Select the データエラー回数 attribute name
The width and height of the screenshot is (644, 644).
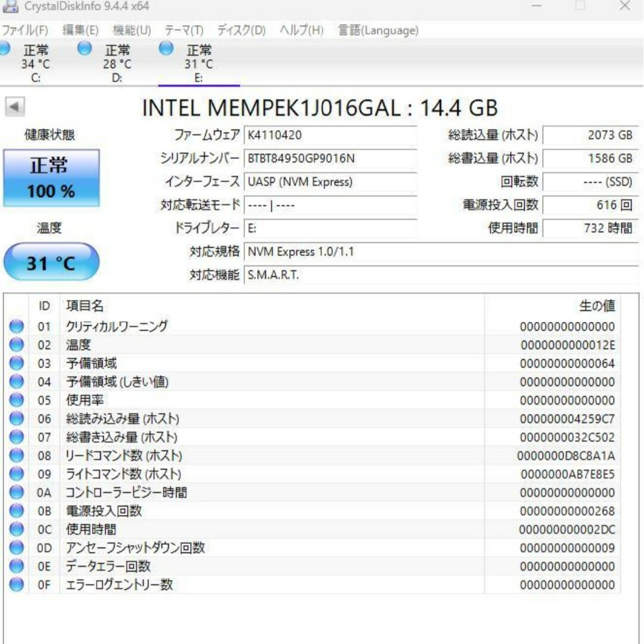(108, 566)
